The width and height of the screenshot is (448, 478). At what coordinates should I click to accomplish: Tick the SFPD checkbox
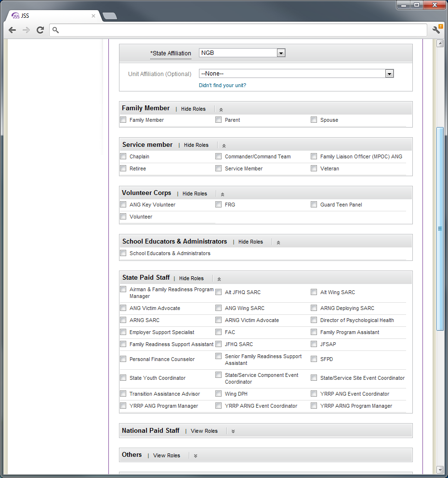[x=314, y=359]
